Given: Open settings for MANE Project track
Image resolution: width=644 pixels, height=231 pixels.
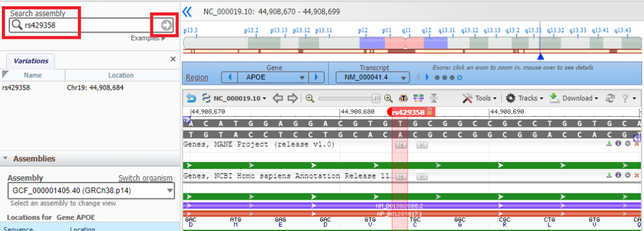Looking at the screenshot, I should click(628, 144).
